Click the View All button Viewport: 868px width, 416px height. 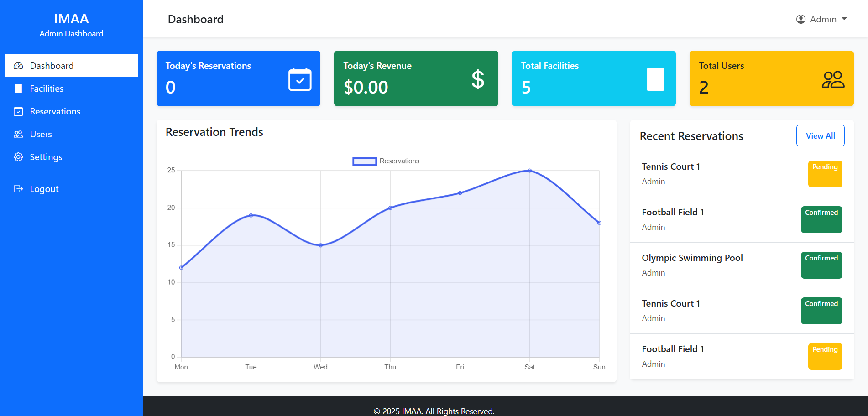pos(821,135)
